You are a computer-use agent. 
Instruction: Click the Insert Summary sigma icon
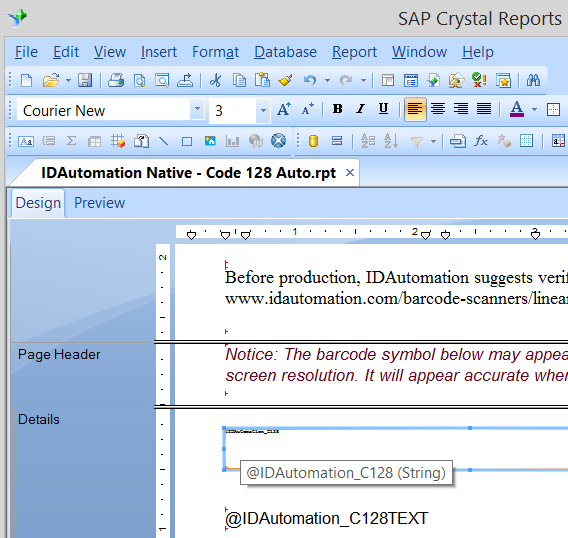pyautogui.click(x=71, y=141)
